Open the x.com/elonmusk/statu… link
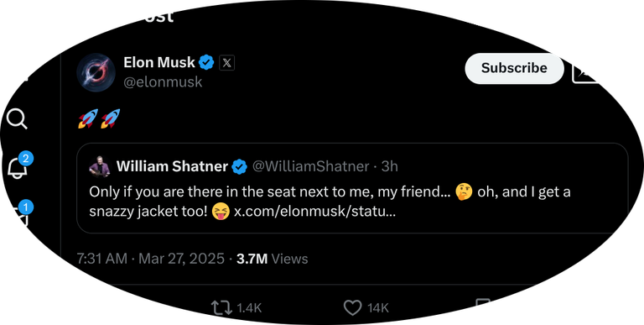This screenshot has width=644, height=325. point(314,212)
